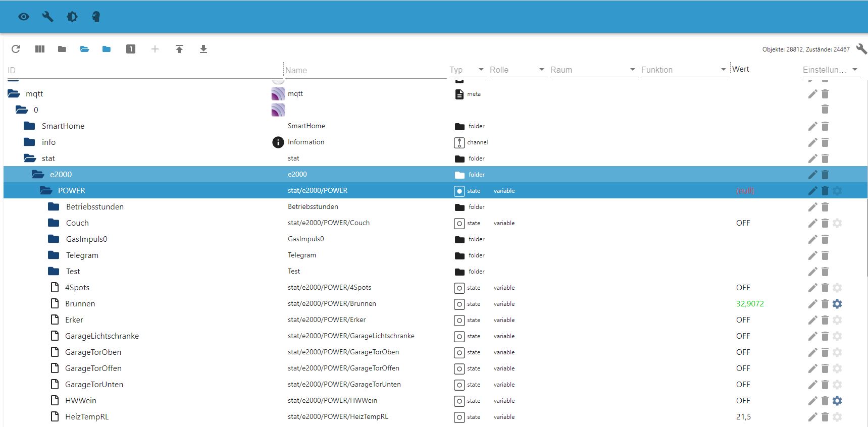Click the upload arrow icon in the toolbar

tap(179, 49)
